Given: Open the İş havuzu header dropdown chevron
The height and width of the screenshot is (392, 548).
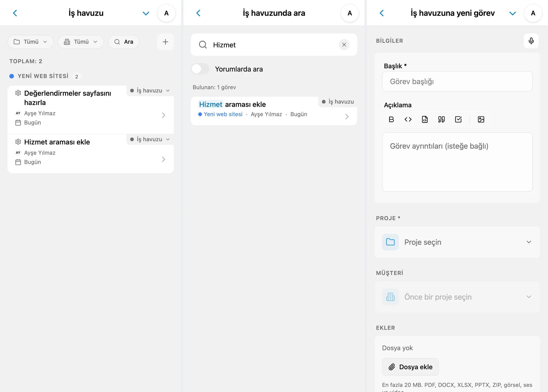Looking at the screenshot, I should (x=146, y=13).
